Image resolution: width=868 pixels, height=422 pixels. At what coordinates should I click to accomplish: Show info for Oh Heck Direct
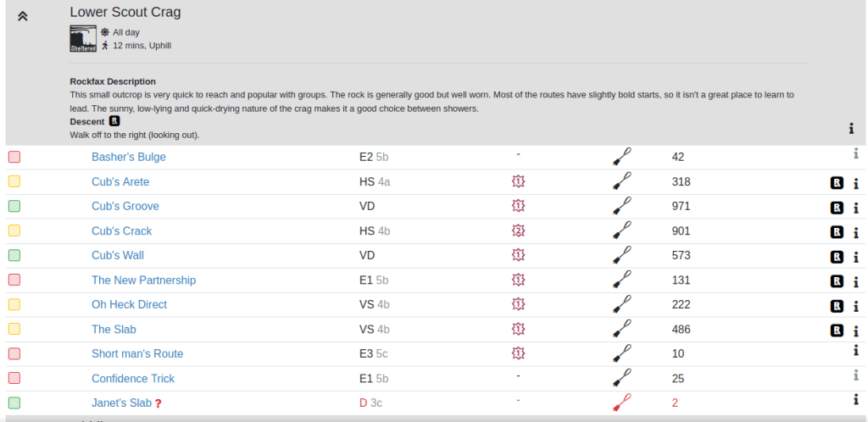(x=856, y=305)
